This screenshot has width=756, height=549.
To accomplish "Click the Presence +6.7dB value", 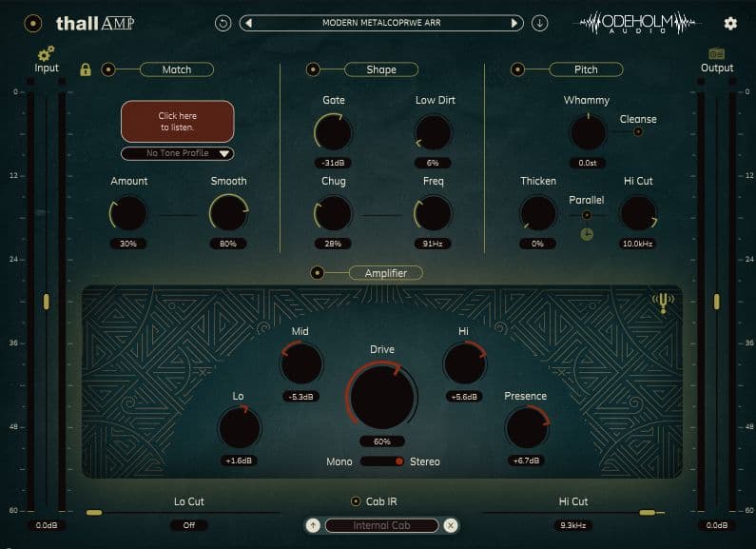I will click(526, 461).
